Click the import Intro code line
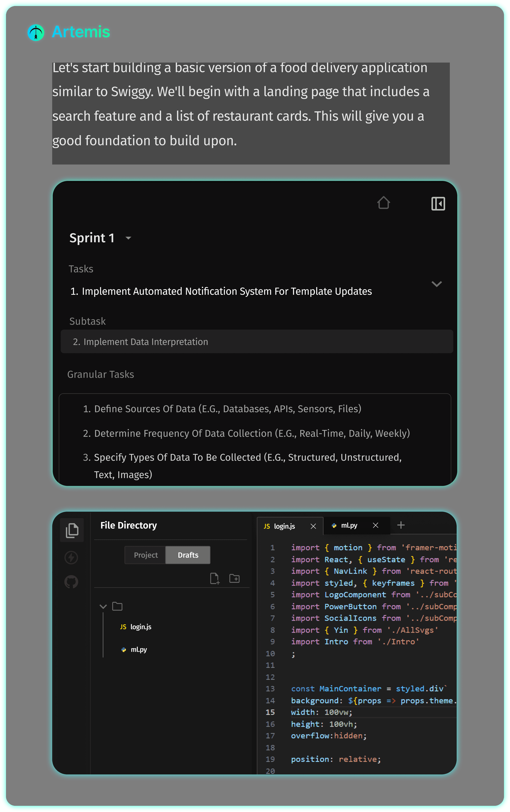 tap(355, 642)
